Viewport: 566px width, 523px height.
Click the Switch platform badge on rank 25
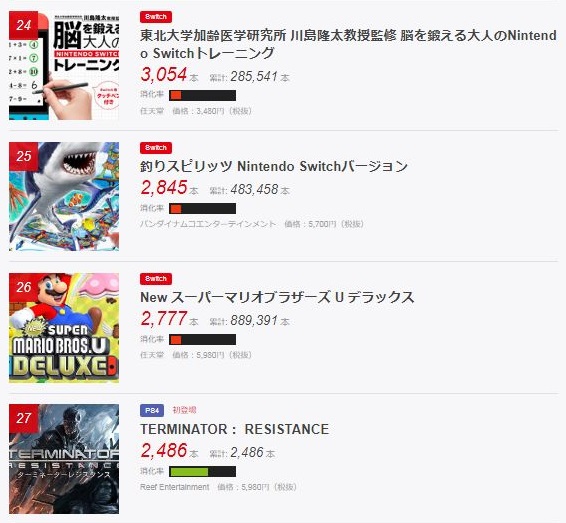pyautogui.click(x=156, y=148)
